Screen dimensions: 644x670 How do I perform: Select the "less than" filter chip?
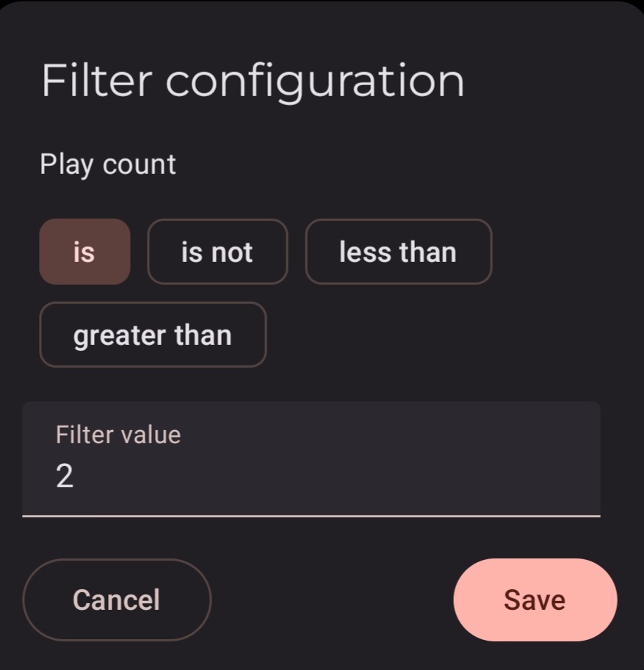point(398,252)
